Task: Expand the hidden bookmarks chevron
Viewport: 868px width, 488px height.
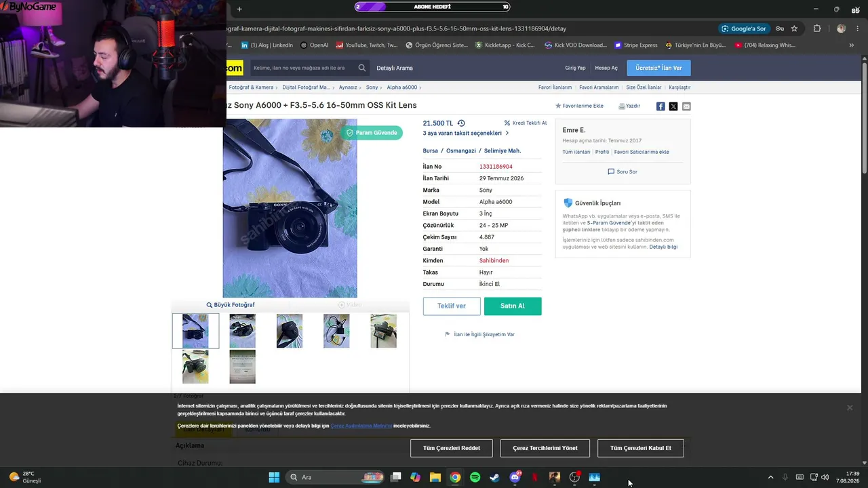Action: coord(852,45)
